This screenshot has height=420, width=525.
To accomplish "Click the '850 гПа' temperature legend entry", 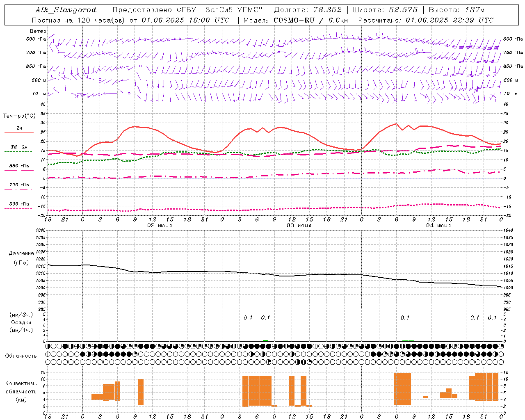I will [19, 166].
